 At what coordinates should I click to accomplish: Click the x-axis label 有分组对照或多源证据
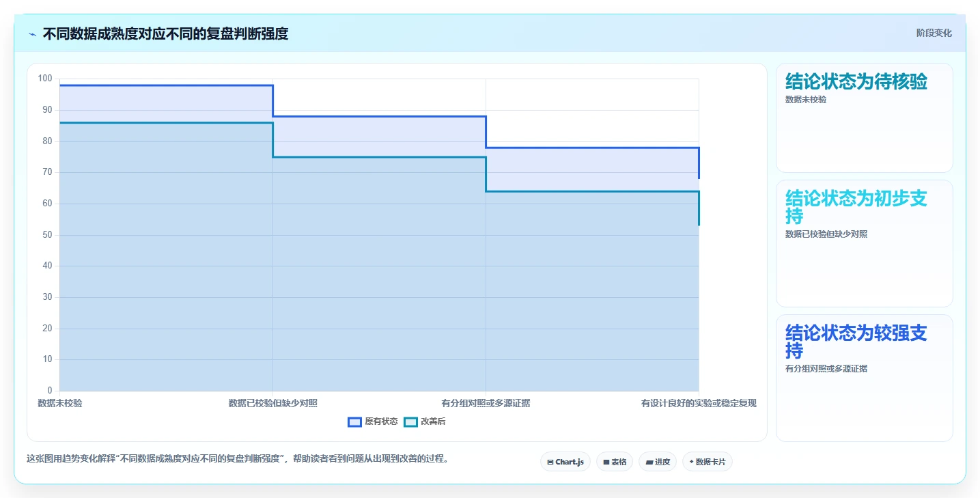pos(486,403)
